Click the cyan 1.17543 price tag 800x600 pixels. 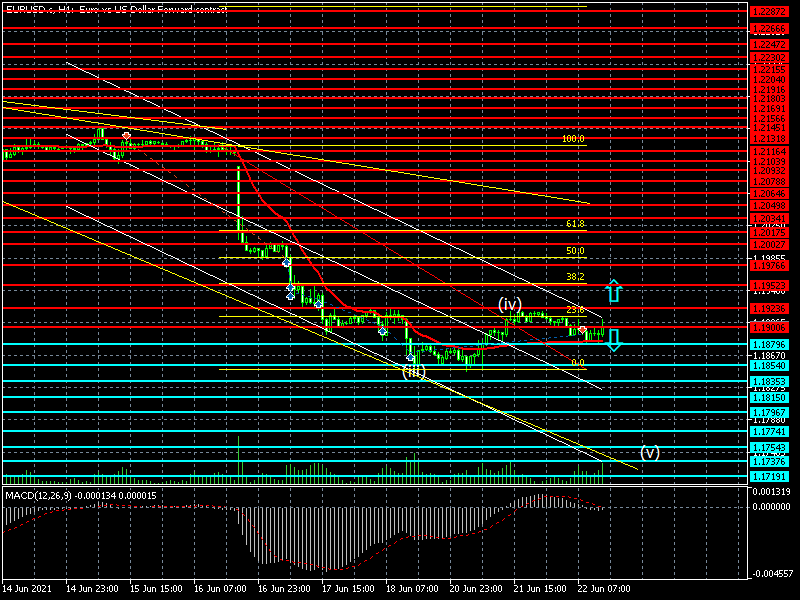click(769, 447)
